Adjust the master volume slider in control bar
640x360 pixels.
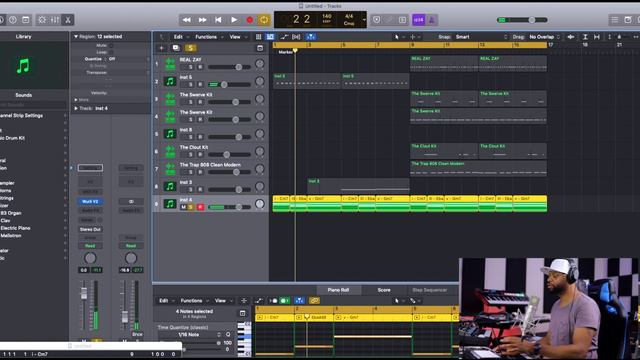tap(522, 20)
